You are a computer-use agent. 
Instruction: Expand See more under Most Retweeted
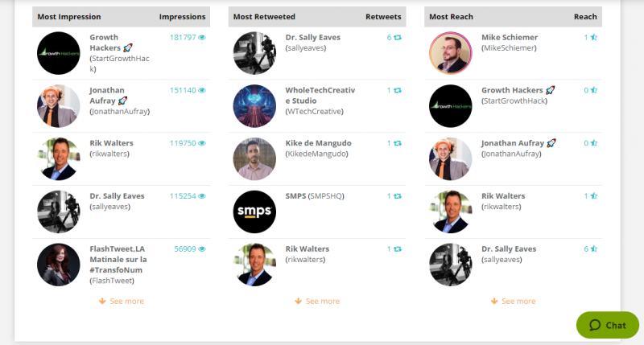click(317, 302)
